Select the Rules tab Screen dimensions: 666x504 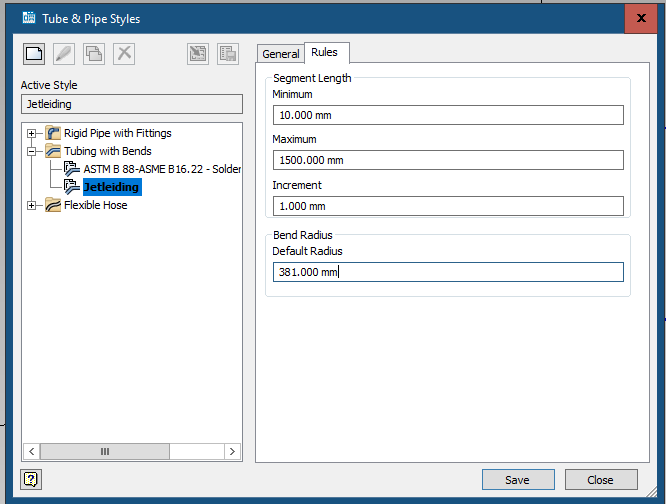(x=325, y=52)
